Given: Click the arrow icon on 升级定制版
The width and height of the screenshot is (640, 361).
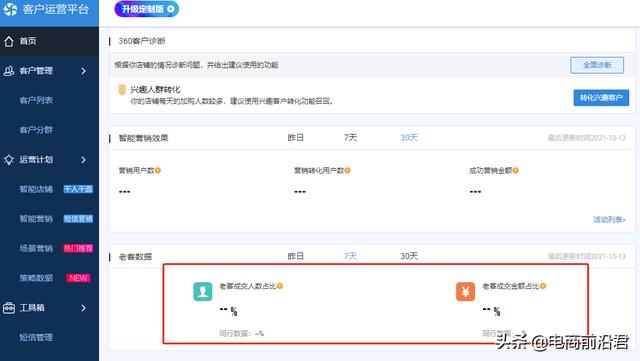Looking at the screenshot, I should [x=171, y=9].
